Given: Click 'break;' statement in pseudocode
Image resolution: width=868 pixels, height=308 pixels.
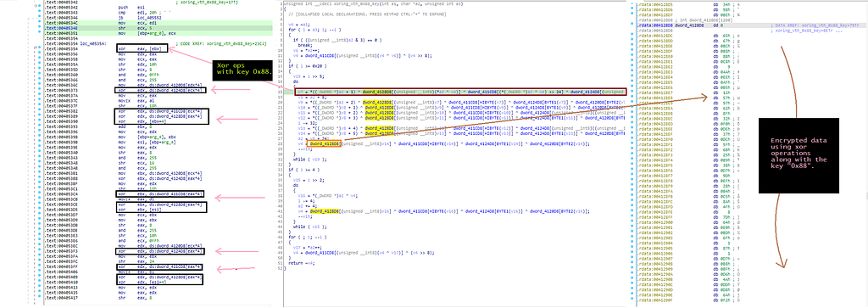Looking at the screenshot, I should point(305,46).
